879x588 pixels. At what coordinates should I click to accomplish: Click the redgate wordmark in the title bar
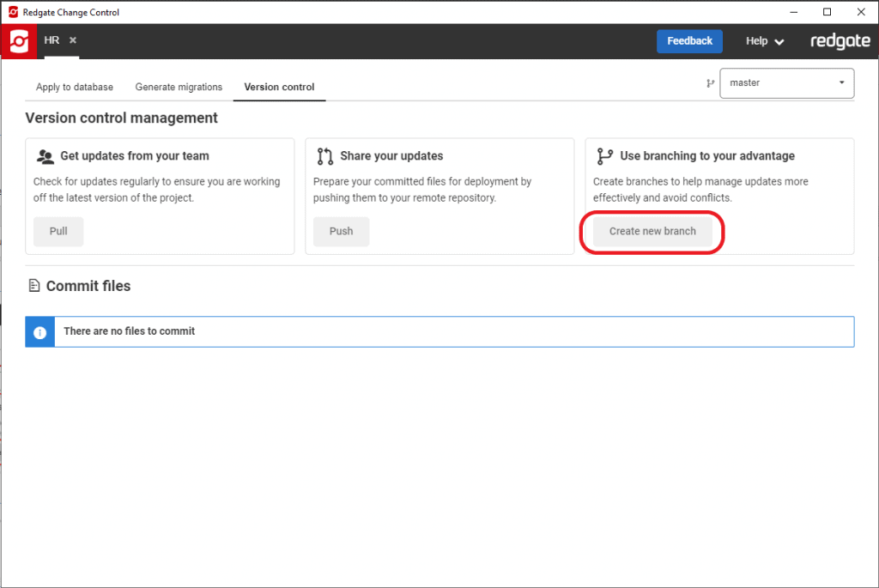840,40
